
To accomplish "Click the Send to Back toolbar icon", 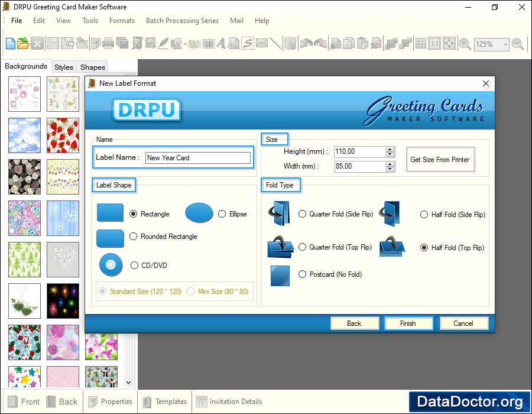I will coord(406,44).
